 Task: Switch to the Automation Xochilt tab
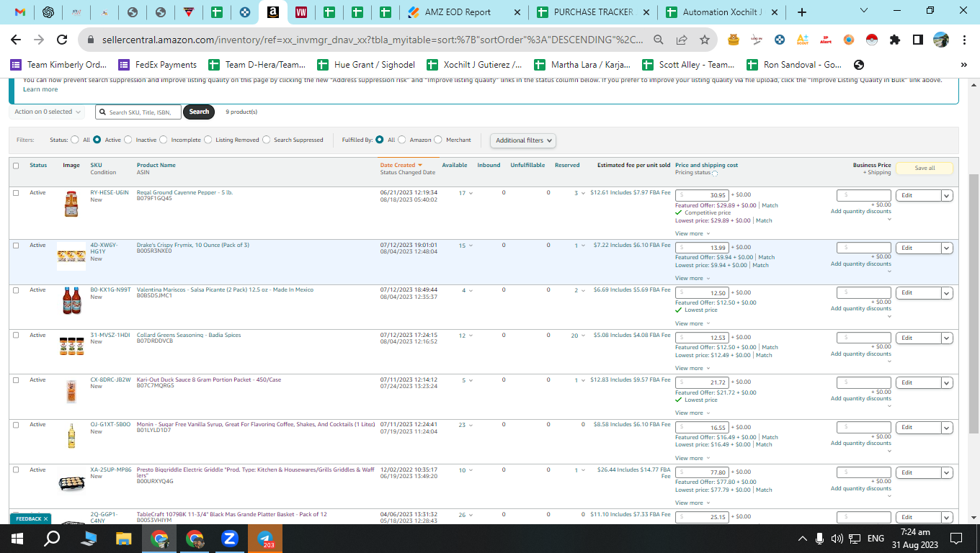[x=721, y=12]
